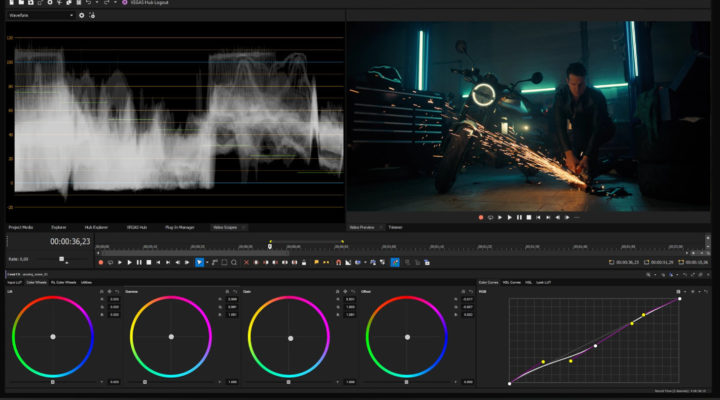720x400 pixels.
Task: Click the Offset color wheel center point
Action: (x=407, y=337)
